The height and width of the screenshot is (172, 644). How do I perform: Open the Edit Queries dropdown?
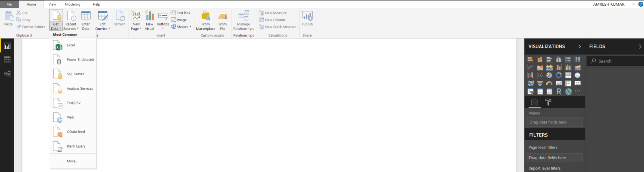pyautogui.click(x=103, y=26)
